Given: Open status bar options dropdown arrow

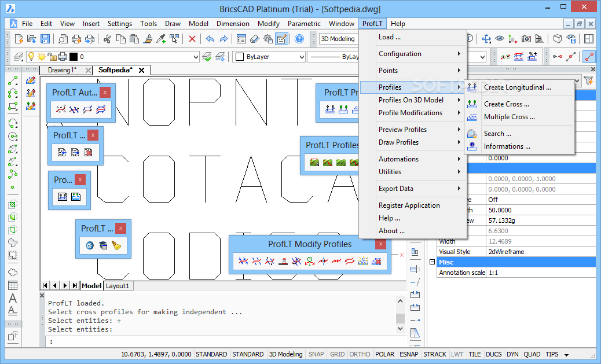Looking at the screenshot, I should pyautogui.click(x=566, y=355).
